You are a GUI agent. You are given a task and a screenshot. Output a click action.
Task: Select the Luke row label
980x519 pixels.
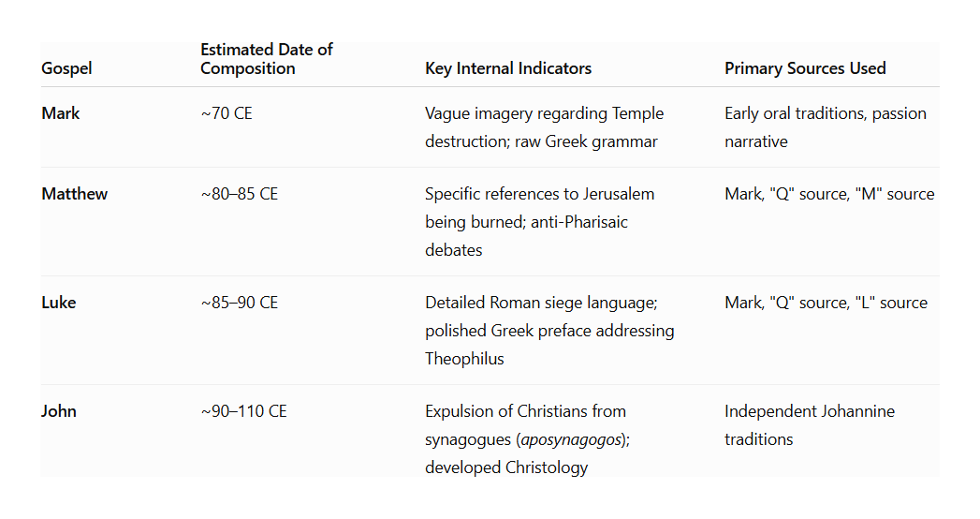[59, 303]
